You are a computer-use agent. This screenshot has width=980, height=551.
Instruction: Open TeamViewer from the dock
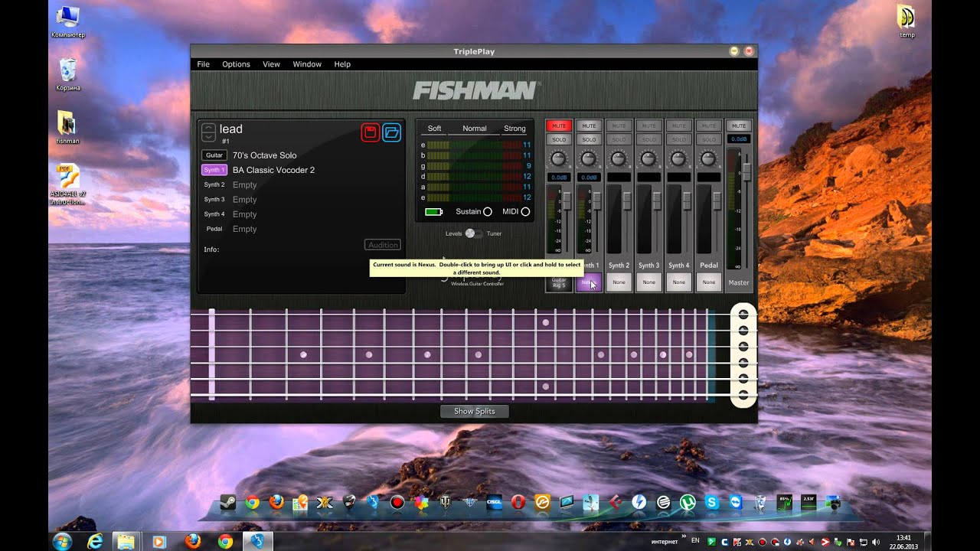point(736,503)
